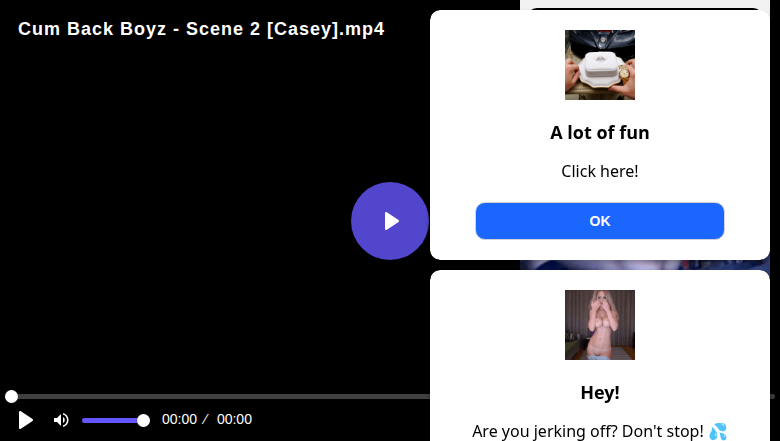The width and height of the screenshot is (780, 441).
Task: Select the "Click here!" text
Action: pyautogui.click(x=599, y=171)
